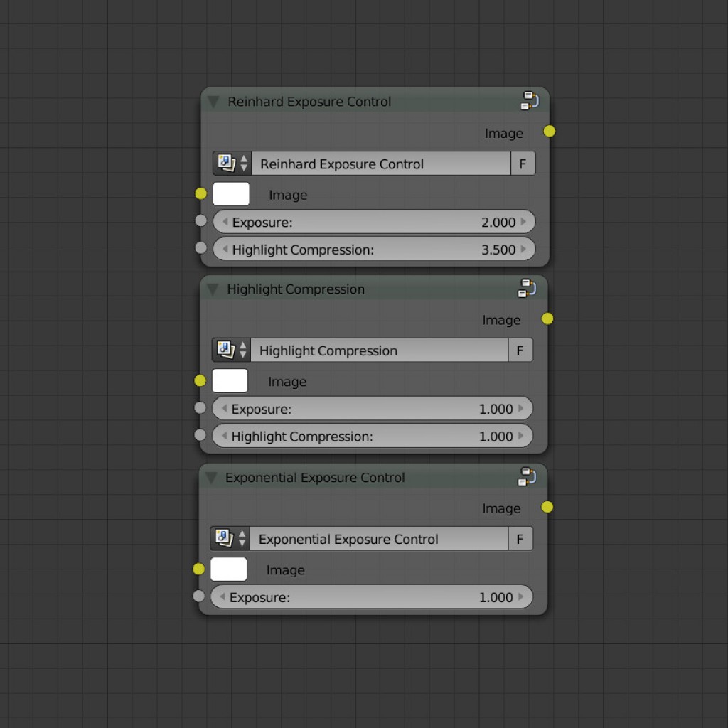Open the white Image swatch on Exponential node
Image resolution: width=728 pixels, height=728 pixels.
227,569
